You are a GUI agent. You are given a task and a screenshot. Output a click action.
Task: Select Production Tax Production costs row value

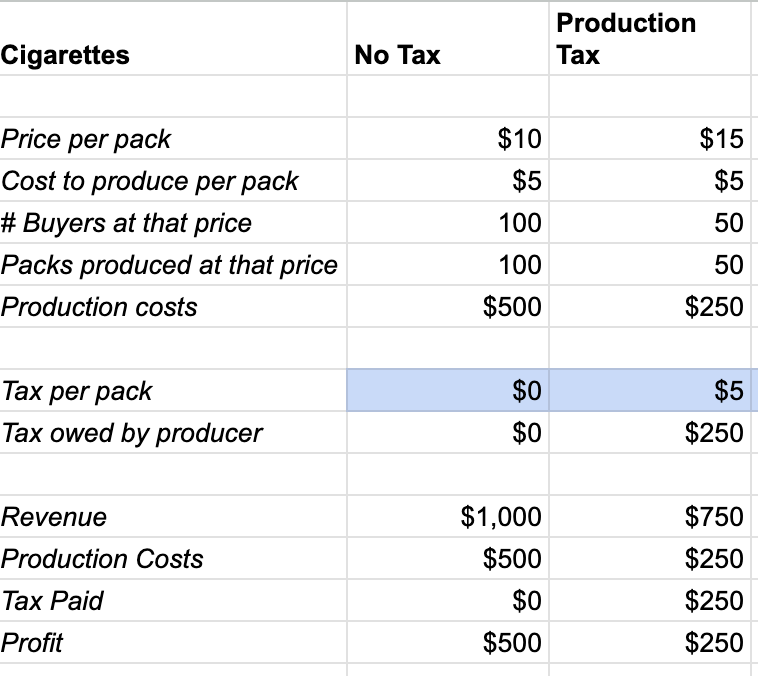point(650,306)
